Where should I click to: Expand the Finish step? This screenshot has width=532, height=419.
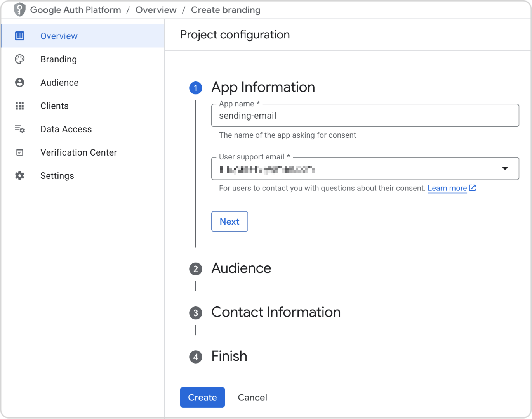(229, 356)
